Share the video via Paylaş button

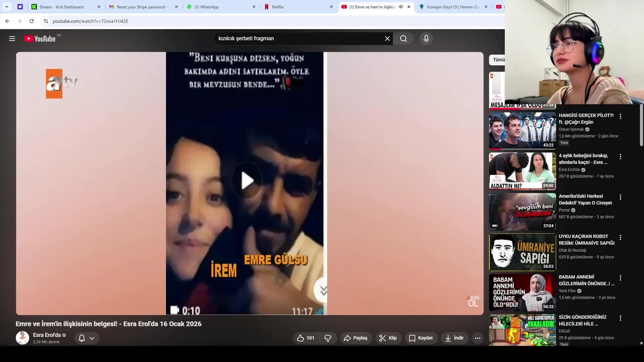355,338
